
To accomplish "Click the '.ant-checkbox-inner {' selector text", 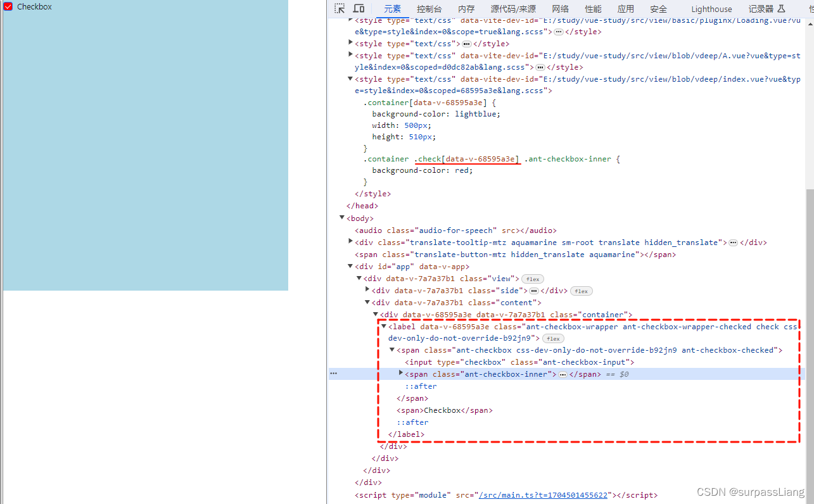I will coord(572,159).
